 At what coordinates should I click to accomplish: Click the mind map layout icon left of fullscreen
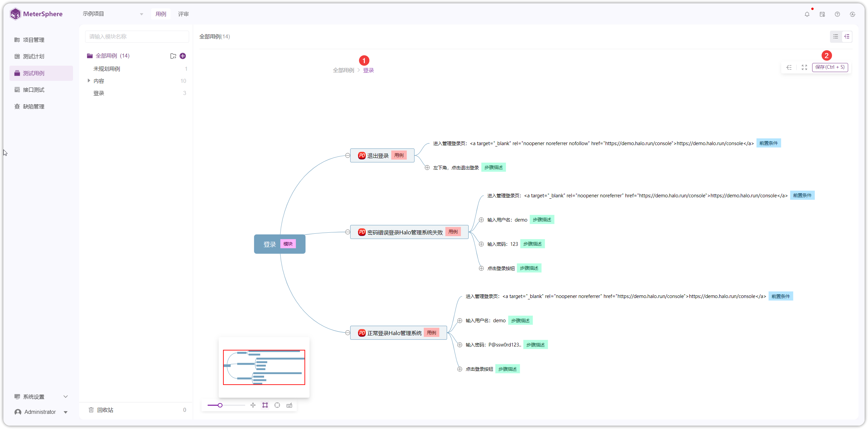(789, 67)
